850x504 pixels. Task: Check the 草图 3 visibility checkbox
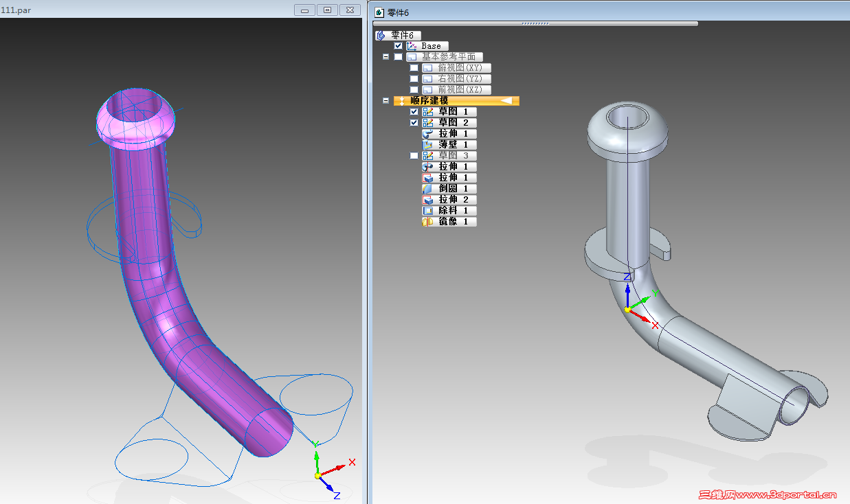[414, 156]
